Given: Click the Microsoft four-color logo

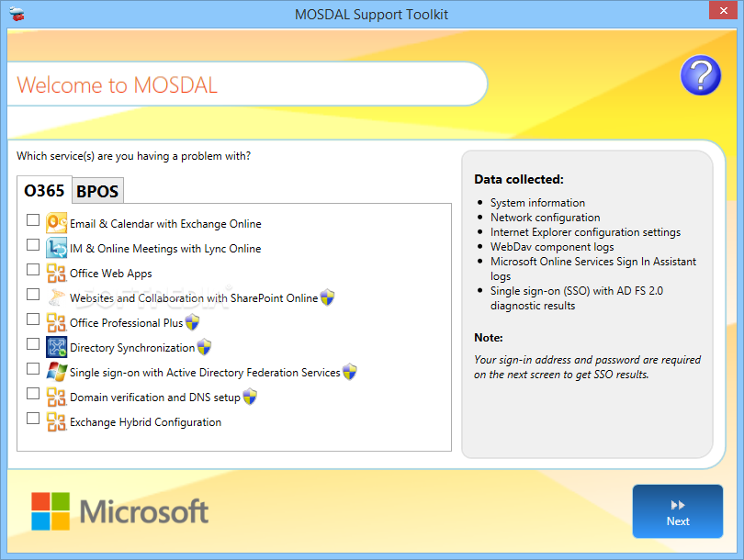Looking at the screenshot, I should click(x=51, y=511).
